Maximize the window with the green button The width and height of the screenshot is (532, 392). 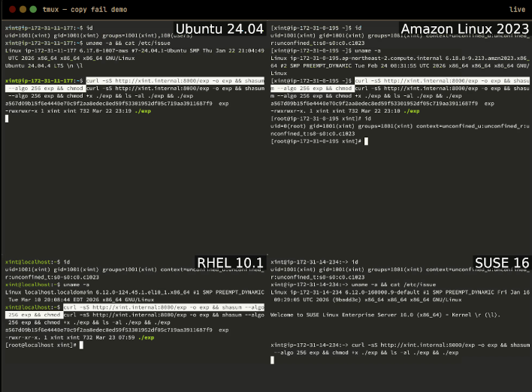33,9
